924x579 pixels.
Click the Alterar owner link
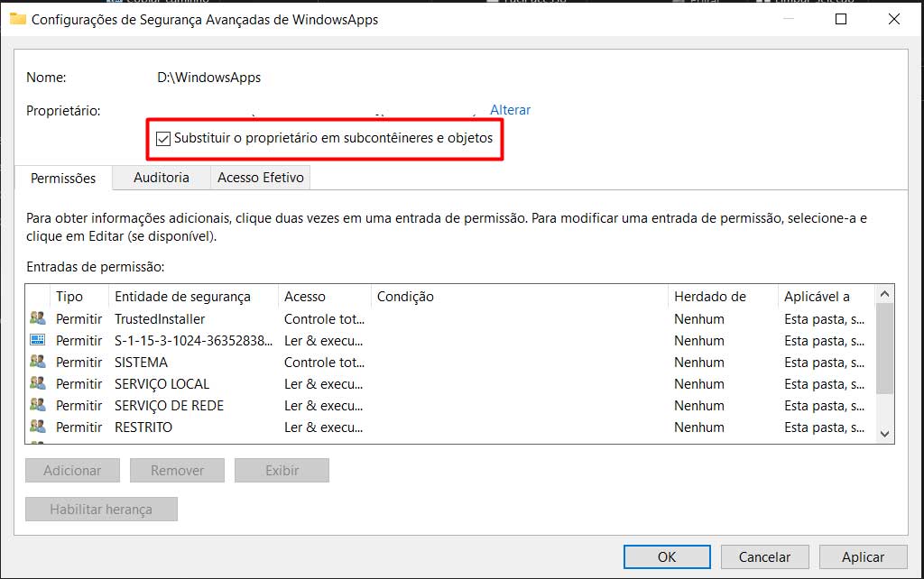pos(511,109)
